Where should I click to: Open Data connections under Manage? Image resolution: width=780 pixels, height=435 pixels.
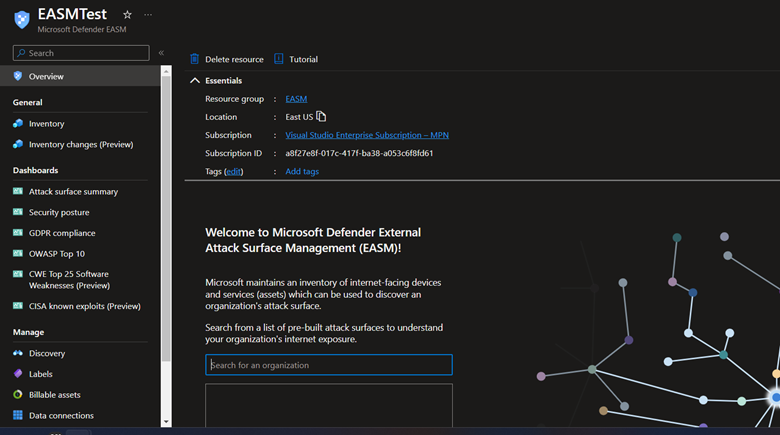[61, 416]
